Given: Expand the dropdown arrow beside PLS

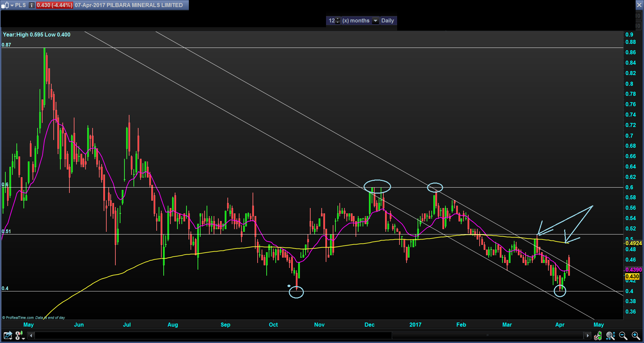Looking at the screenshot, I should click(x=12, y=5).
